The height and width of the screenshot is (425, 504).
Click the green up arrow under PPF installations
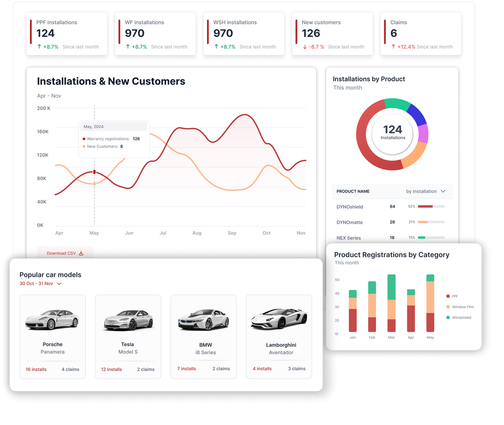(39, 47)
